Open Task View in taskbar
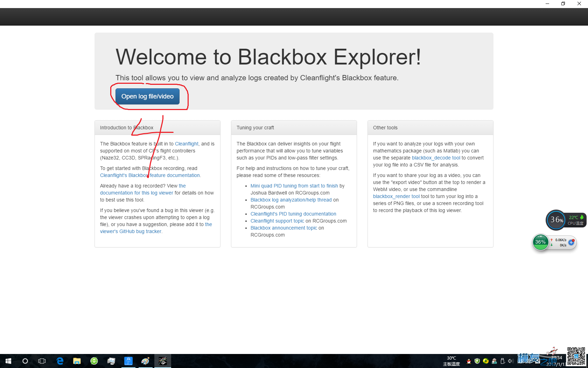The image size is (588, 368). [x=42, y=361]
